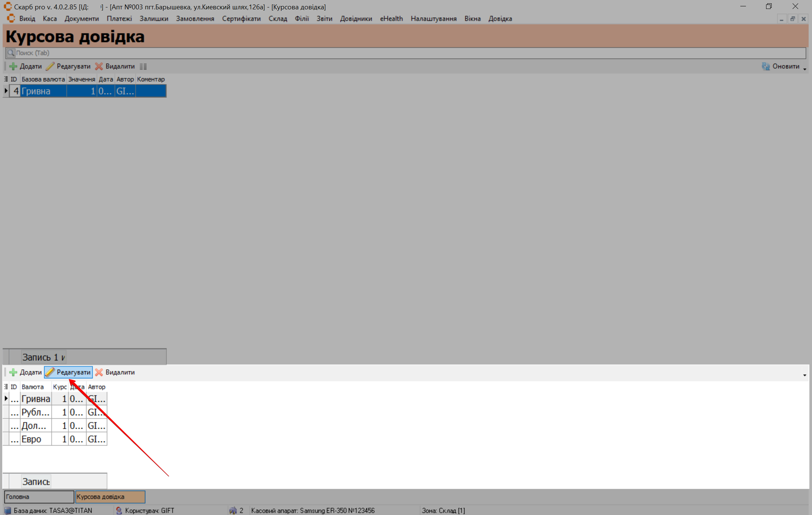Open the Довідники menu

pyautogui.click(x=356, y=19)
